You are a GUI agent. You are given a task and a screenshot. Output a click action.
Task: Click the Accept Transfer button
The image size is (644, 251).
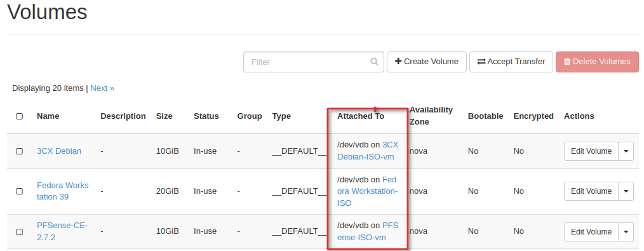(511, 62)
